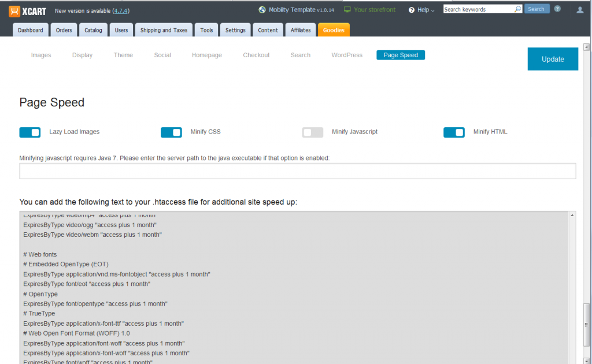Click the globe icon beside Mobility Template
Image resolution: width=592 pixels, height=364 pixels.
262,10
